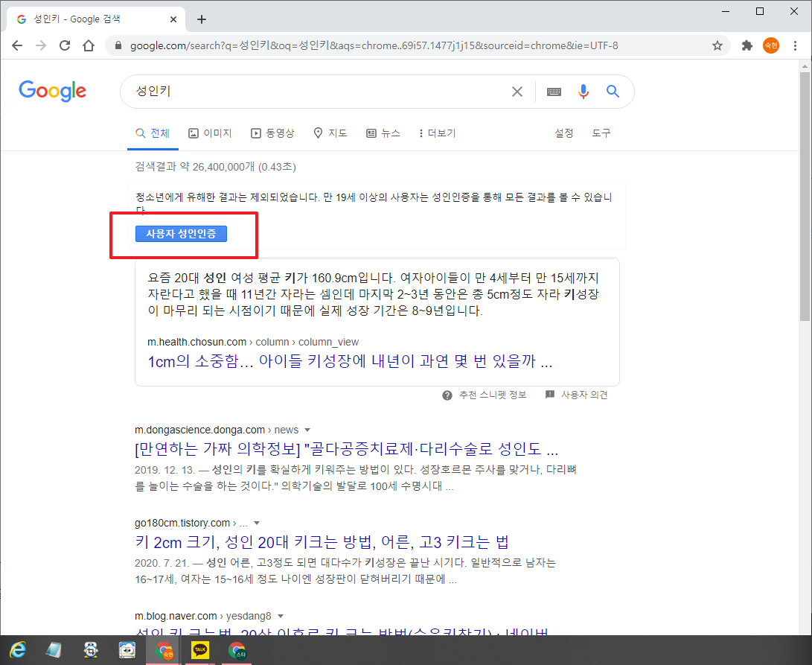Open the notepad-like taskbar icon
The image size is (812, 665).
coord(54,650)
